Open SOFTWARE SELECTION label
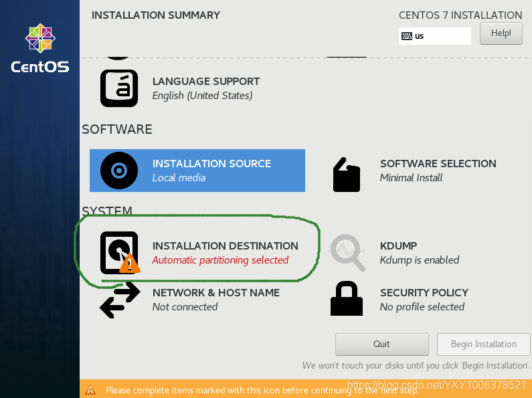This screenshot has width=532, height=398. (x=438, y=164)
